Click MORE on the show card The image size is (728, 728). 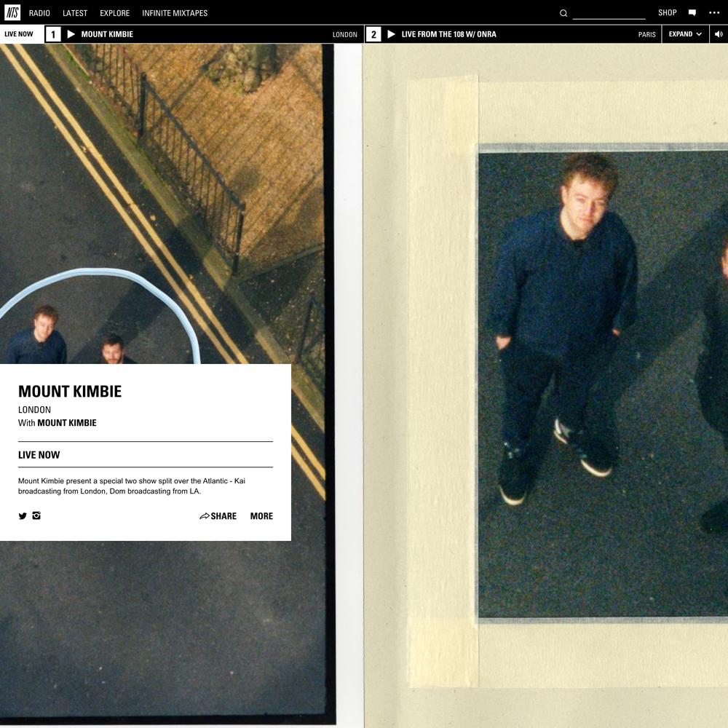coord(261,516)
